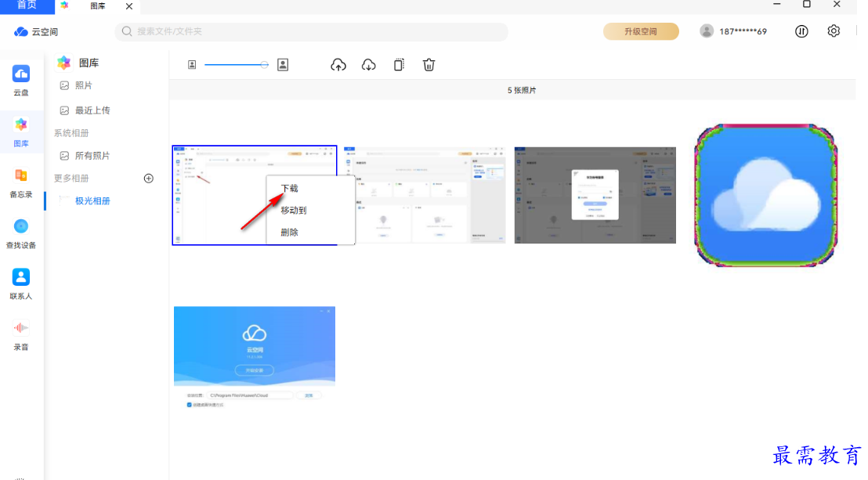Minimize the window

776,5
